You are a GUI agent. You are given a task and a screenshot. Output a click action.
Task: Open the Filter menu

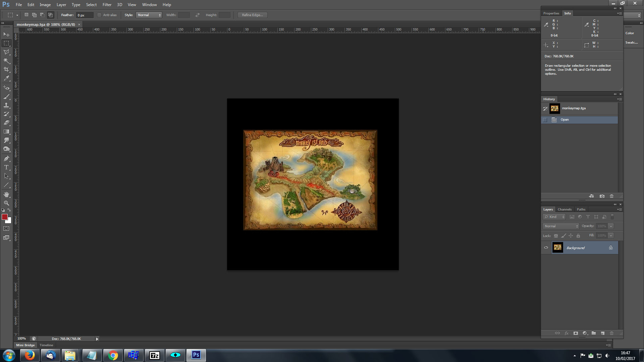pos(107,5)
